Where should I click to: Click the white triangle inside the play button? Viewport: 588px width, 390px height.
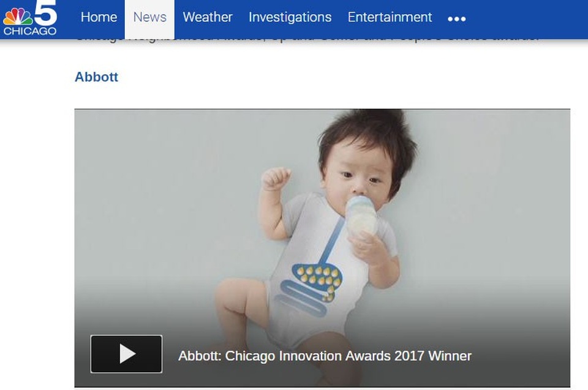click(127, 354)
